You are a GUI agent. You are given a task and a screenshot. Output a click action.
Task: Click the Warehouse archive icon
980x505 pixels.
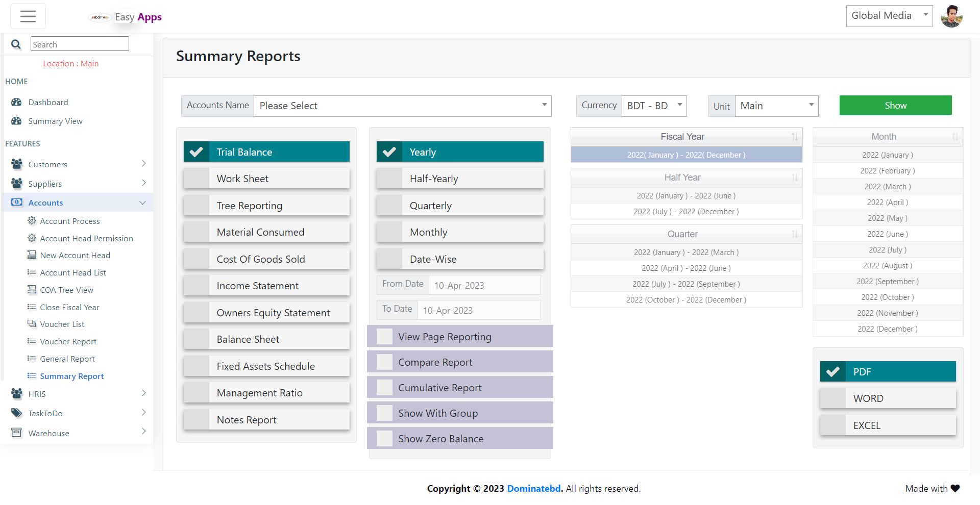point(17,433)
